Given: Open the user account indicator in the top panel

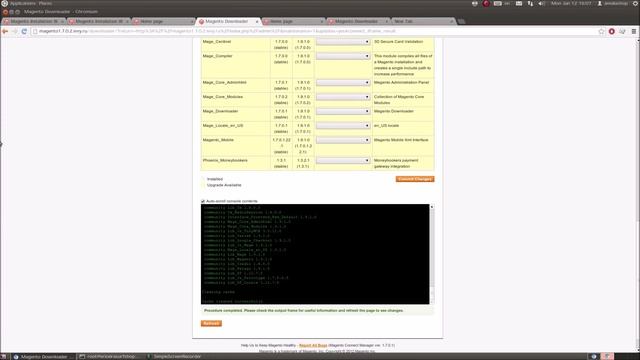Looking at the screenshot, I should pos(612,3).
